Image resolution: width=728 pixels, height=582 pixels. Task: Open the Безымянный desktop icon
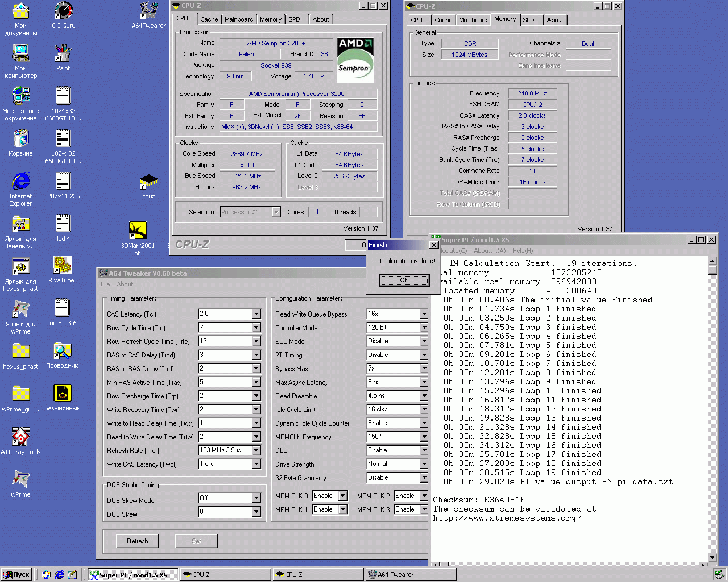(63, 397)
